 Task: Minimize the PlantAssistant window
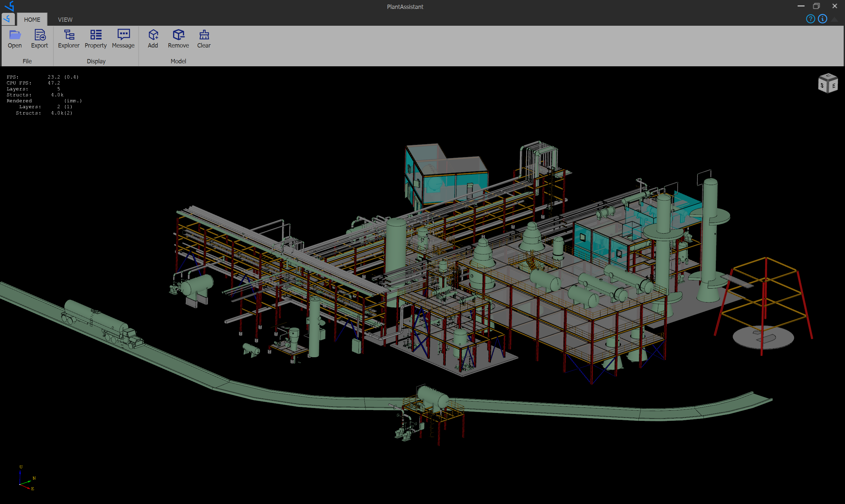tap(801, 6)
